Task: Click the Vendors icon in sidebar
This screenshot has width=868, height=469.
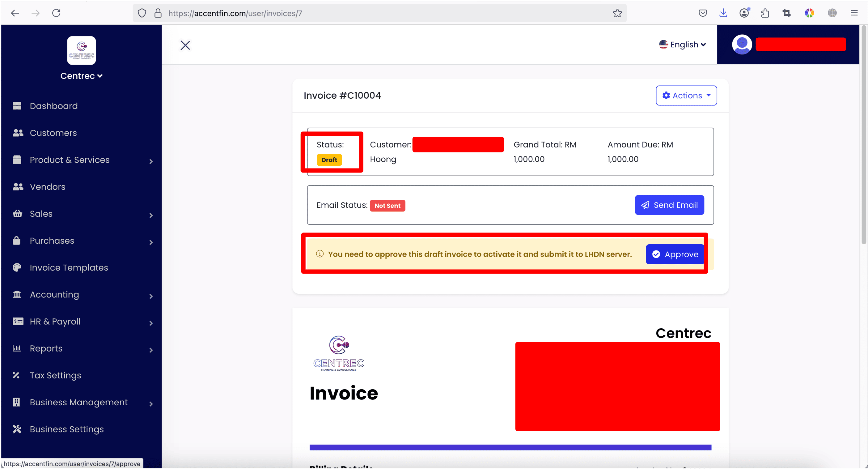Action: tap(17, 186)
